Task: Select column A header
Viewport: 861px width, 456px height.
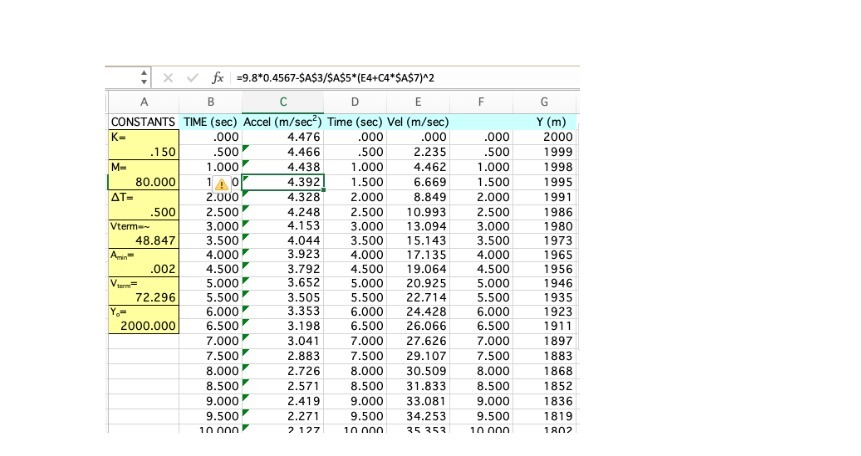Action: [144, 102]
